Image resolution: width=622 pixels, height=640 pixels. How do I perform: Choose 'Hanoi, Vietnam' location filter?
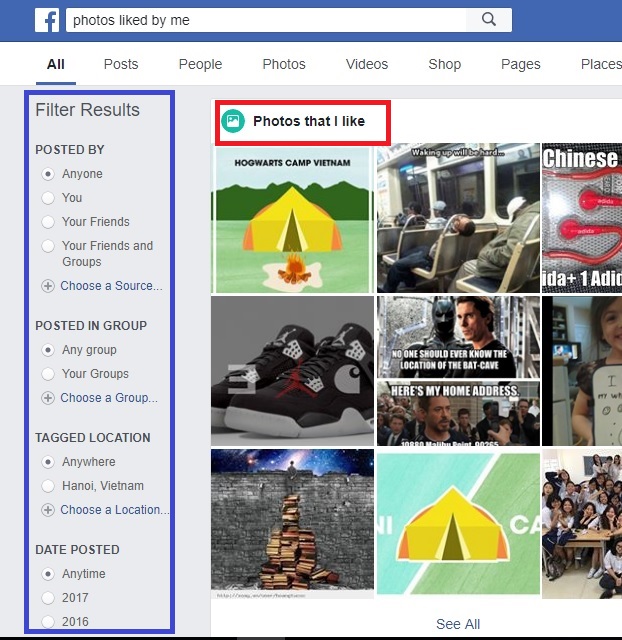pyautogui.click(x=47, y=486)
